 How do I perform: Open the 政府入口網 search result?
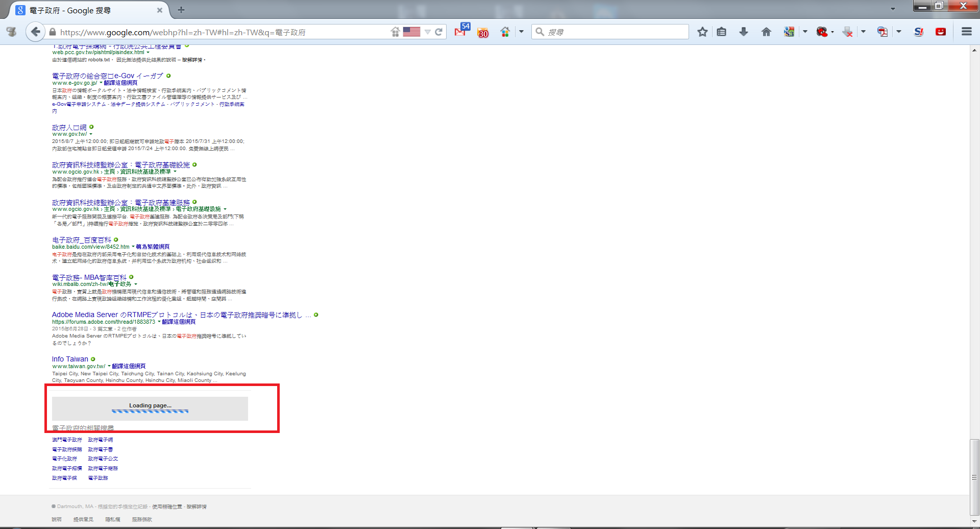pos(69,127)
